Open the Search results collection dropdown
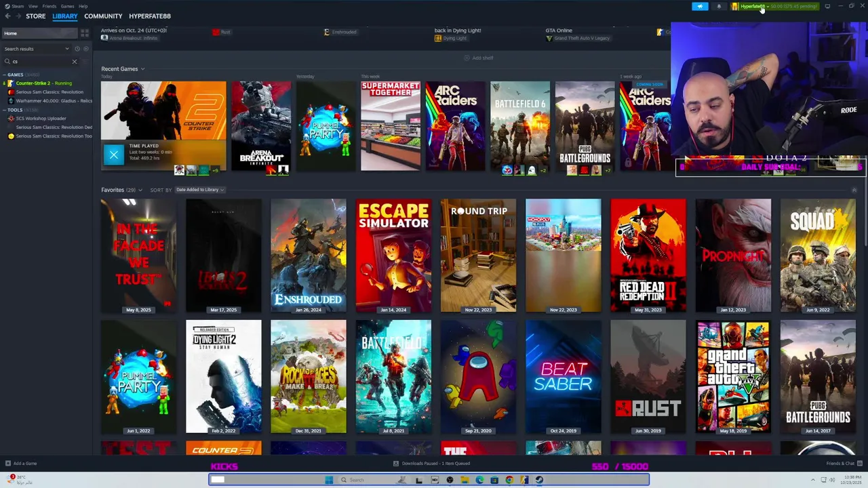The height and width of the screenshot is (488, 868). click(x=37, y=49)
